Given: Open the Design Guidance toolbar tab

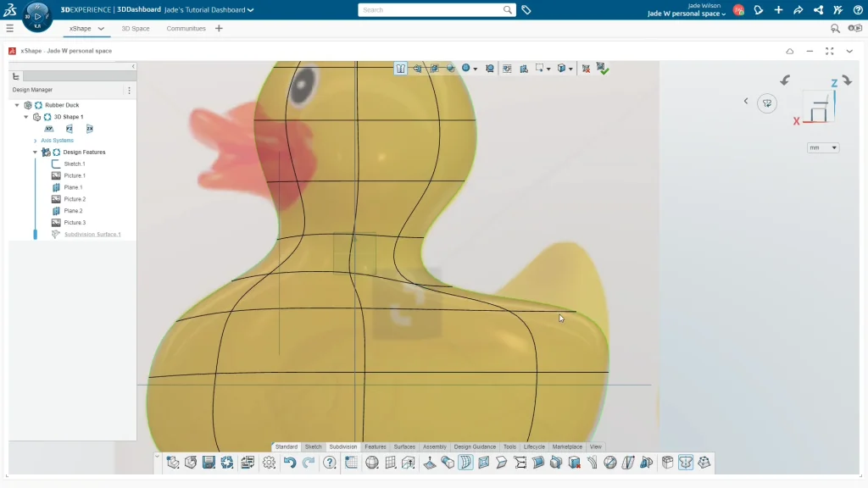Looking at the screenshot, I should click(x=475, y=446).
